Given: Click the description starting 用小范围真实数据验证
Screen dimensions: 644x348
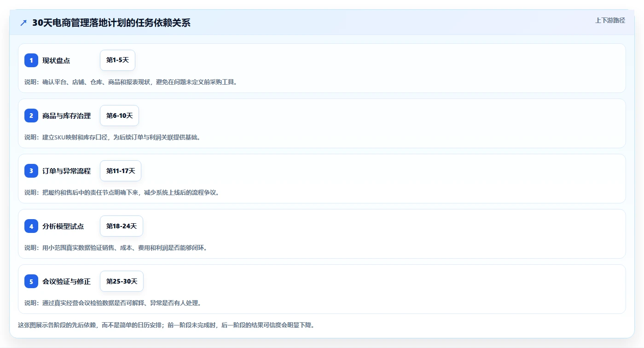Looking at the screenshot, I should [116, 248].
